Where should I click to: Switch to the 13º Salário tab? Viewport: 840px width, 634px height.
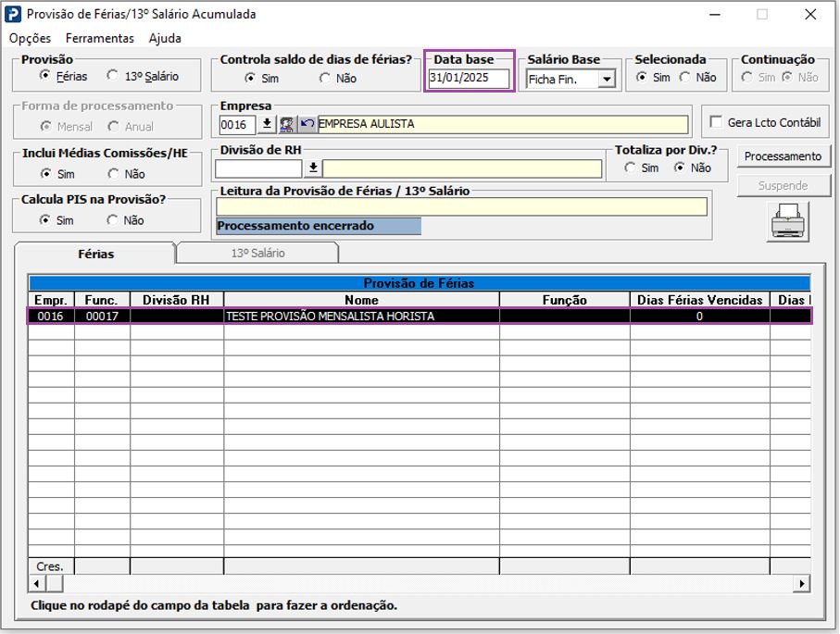257,253
